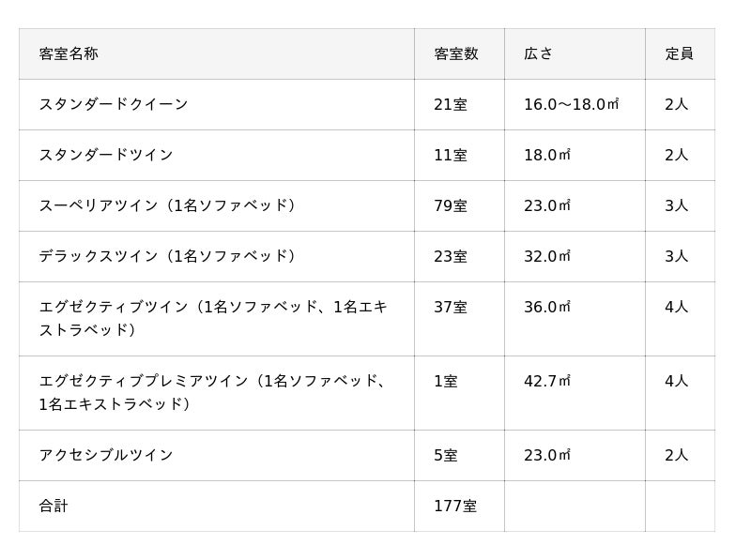Select the 21室 room count cell
This screenshot has height=560, width=751.
pyautogui.click(x=451, y=104)
